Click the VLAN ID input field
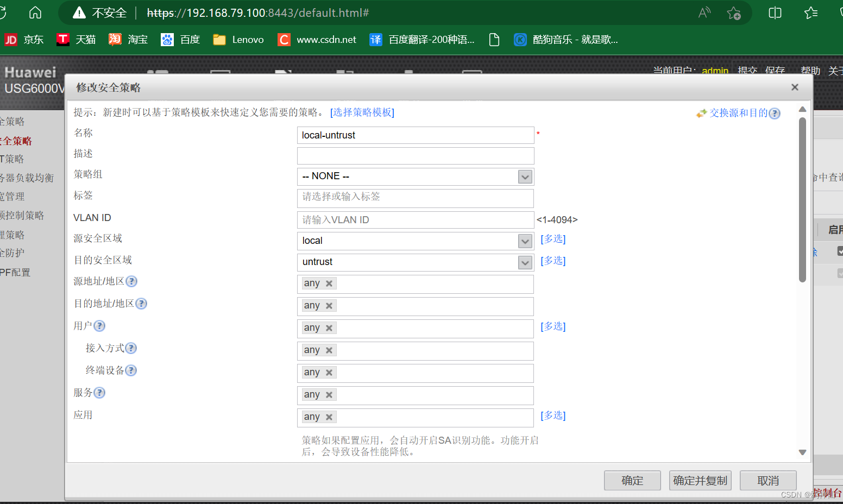This screenshot has width=843, height=504. (416, 220)
